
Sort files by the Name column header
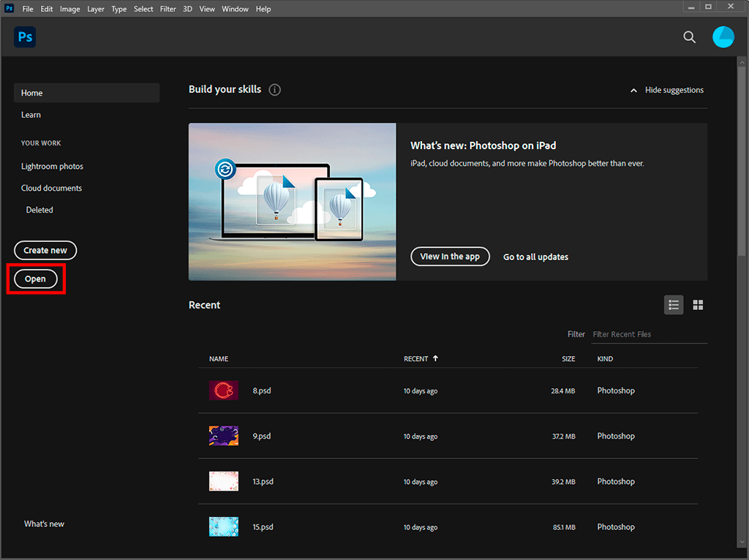pyautogui.click(x=219, y=359)
